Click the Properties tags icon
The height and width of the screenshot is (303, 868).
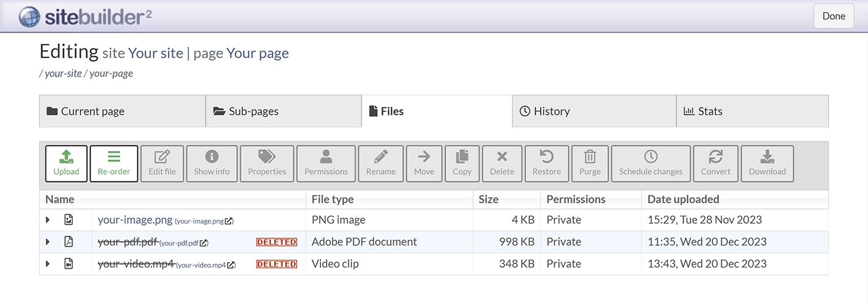click(x=267, y=157)
